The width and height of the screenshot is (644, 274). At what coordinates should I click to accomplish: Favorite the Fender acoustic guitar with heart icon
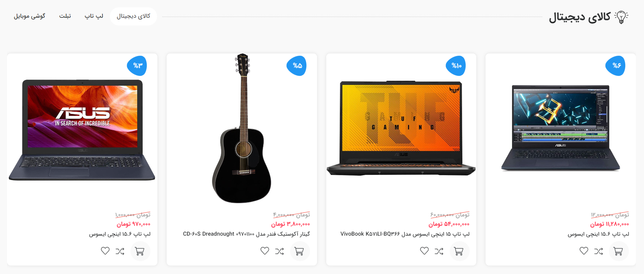[x=265, y=251]
